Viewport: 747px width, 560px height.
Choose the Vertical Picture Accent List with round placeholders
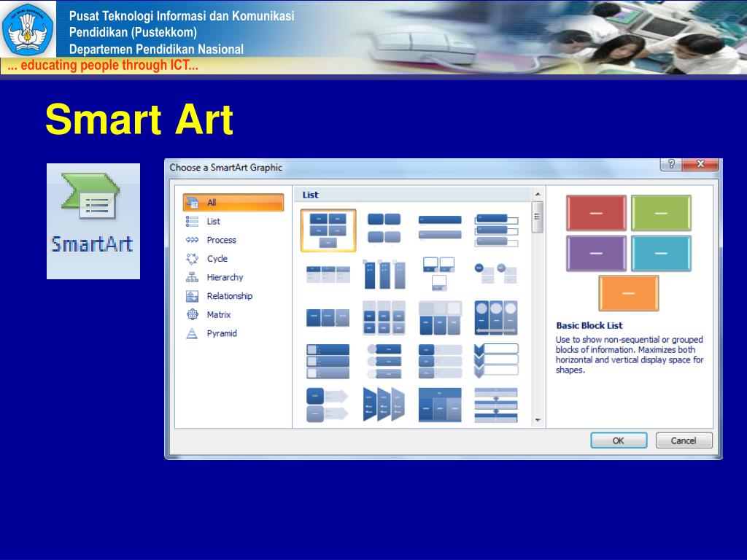pyautogui.click(x=384, y=362)
